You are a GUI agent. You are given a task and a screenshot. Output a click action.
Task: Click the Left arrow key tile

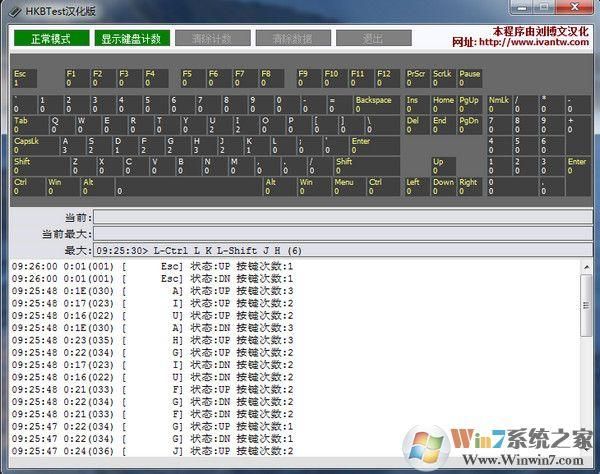(417, 187)
